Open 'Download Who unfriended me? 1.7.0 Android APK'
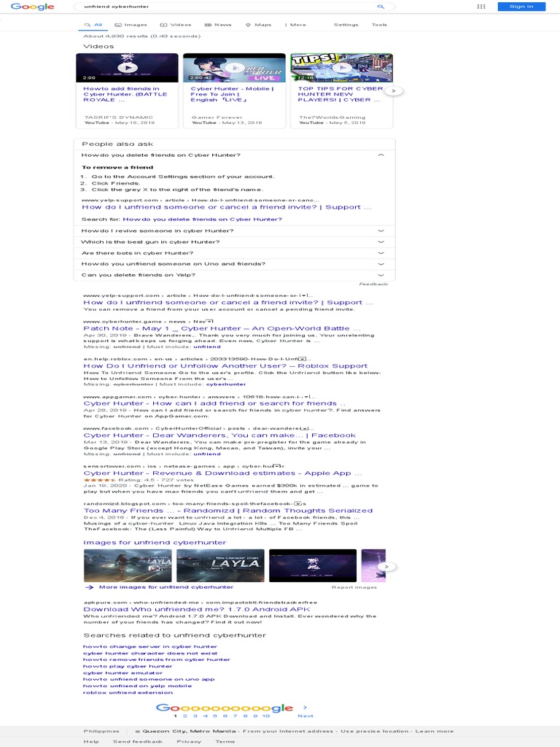This screenshot has height=747, width=560. (197, 609)
